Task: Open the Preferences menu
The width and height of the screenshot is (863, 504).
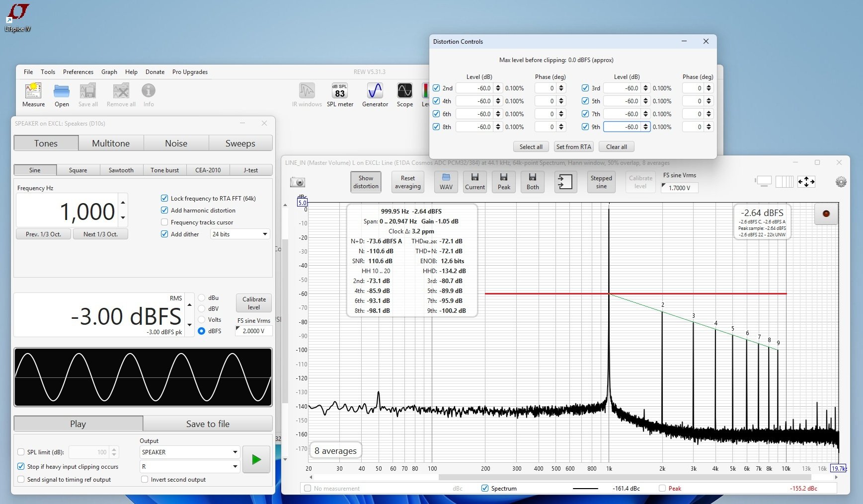Action: (x=78, y=72)
